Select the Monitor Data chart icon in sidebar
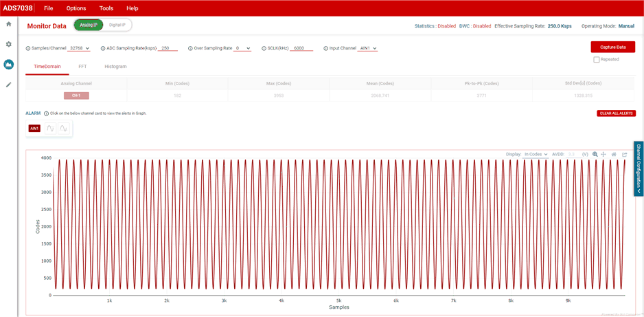Image resolution: width=644 pixels, height=317 pixels. pyautogui.click(x=9, y=64)
